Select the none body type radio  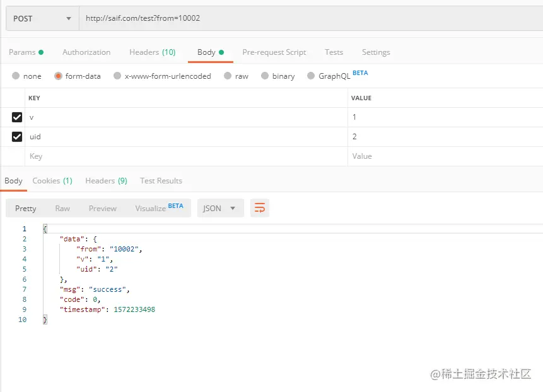coord(16,76)
